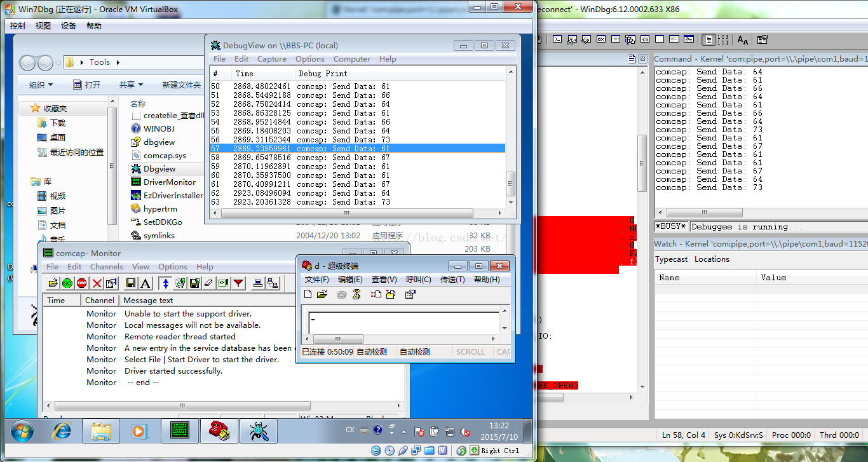
Task: Click DebugView vertical scrollbar thumb
Action: (x=510, y=184)
